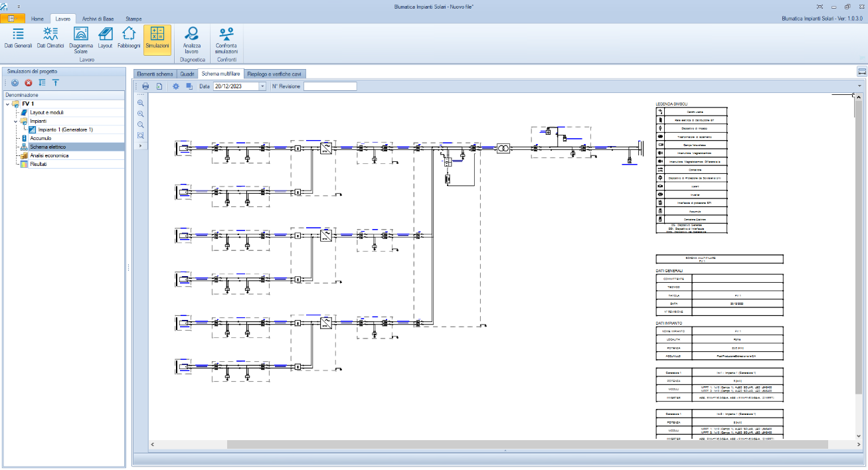
Task: Click the Denominazione column header
Action: [x=64, y=95]
